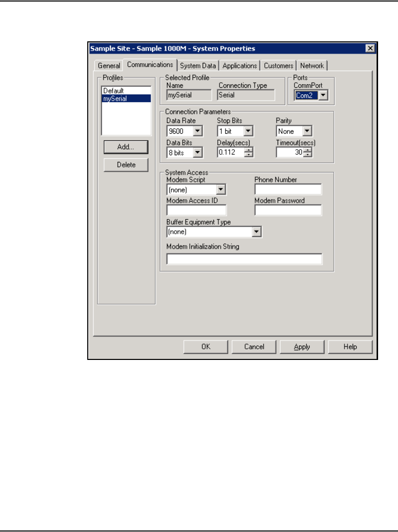This screenshot has height=532, width=398.
Task: Decrease the Timeout(secs) value
Action: tap(308, 155)
